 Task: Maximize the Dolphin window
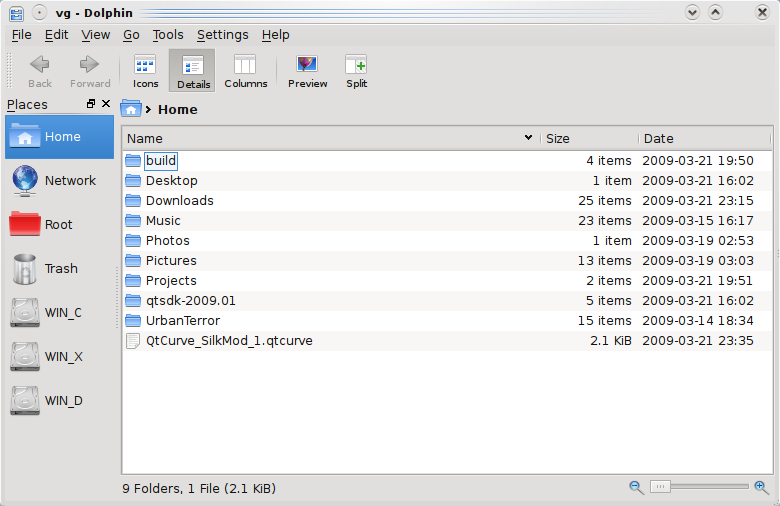[x=715, y=12]
